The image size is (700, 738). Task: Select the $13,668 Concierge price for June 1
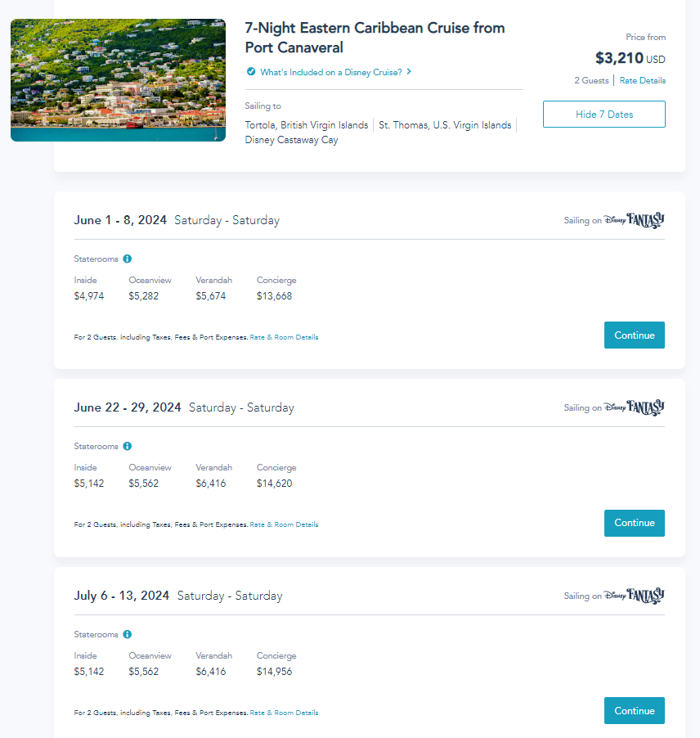click(x=274, y=296)
